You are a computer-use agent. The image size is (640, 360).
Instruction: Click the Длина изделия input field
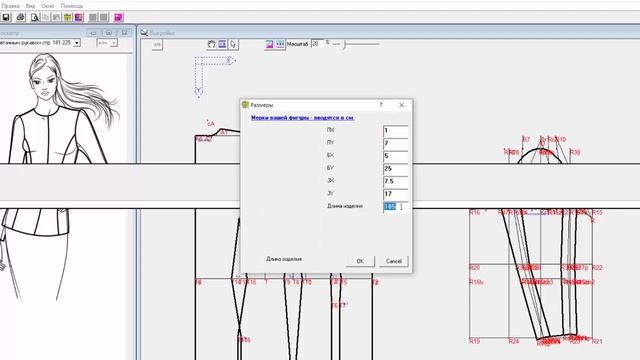pos(396,207)
